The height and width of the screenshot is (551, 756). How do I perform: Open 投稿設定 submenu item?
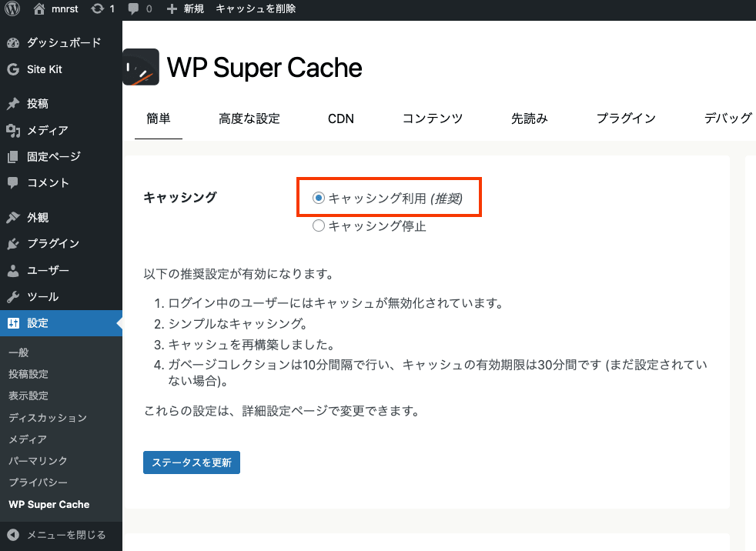pyautogui.click(x=28, y=374)
